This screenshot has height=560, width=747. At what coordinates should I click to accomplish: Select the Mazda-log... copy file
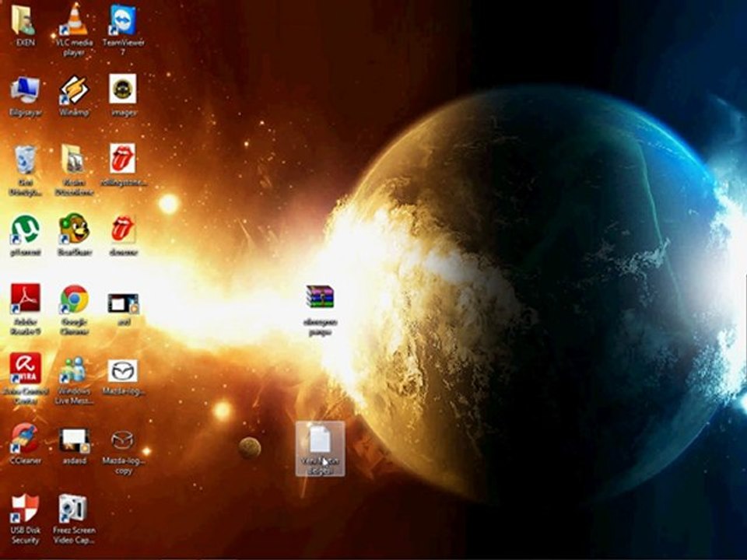(122, 440)
